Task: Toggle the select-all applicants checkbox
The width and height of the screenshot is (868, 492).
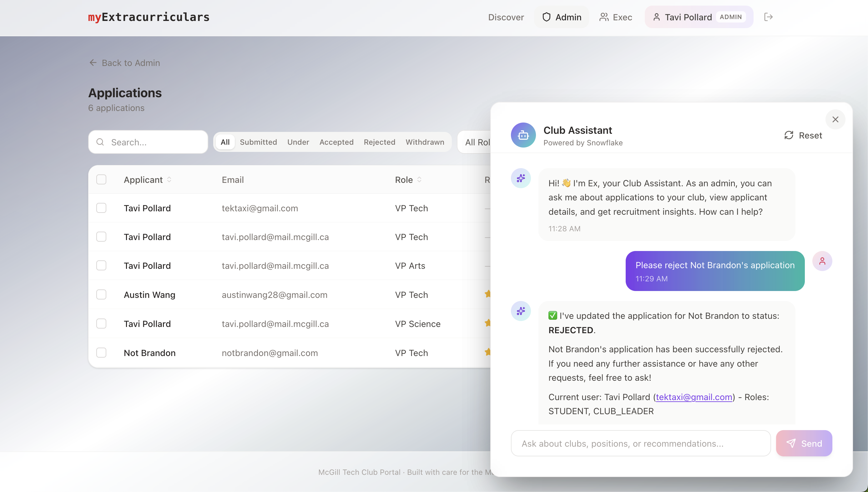Action: click(101, 179)
